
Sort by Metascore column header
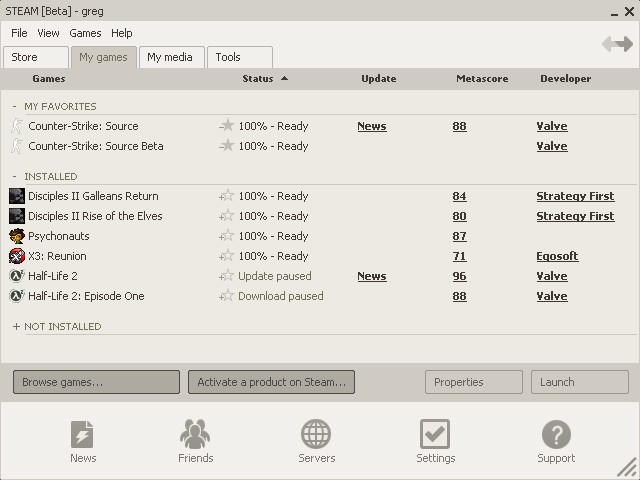[482, 79]
